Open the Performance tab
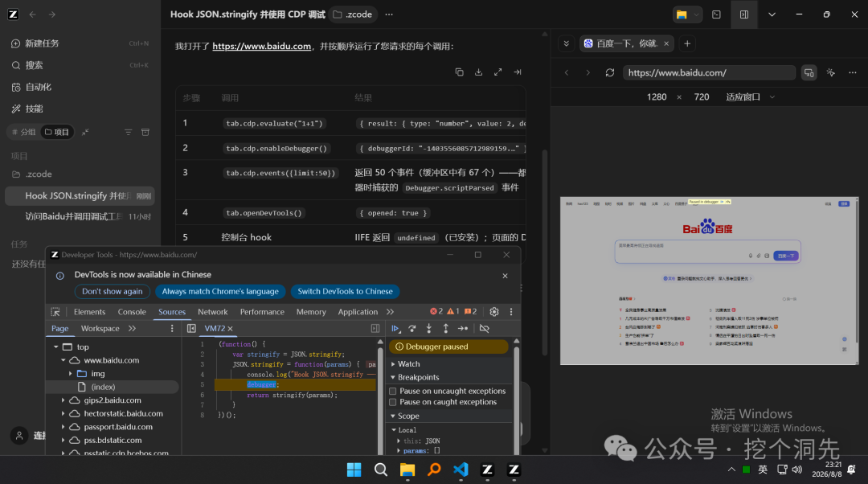The image size is (868, 484). [x=262, y=312]
